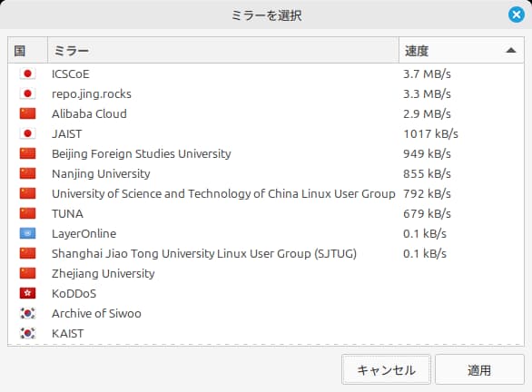Click the Korea flag beside KAIST
This screenshot has height=392, width=532.
click(27, 333)
